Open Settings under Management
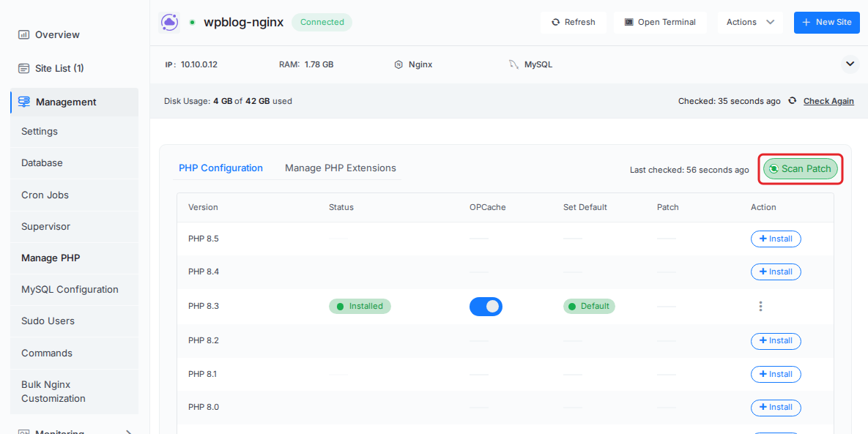 [x=74, y=132]
